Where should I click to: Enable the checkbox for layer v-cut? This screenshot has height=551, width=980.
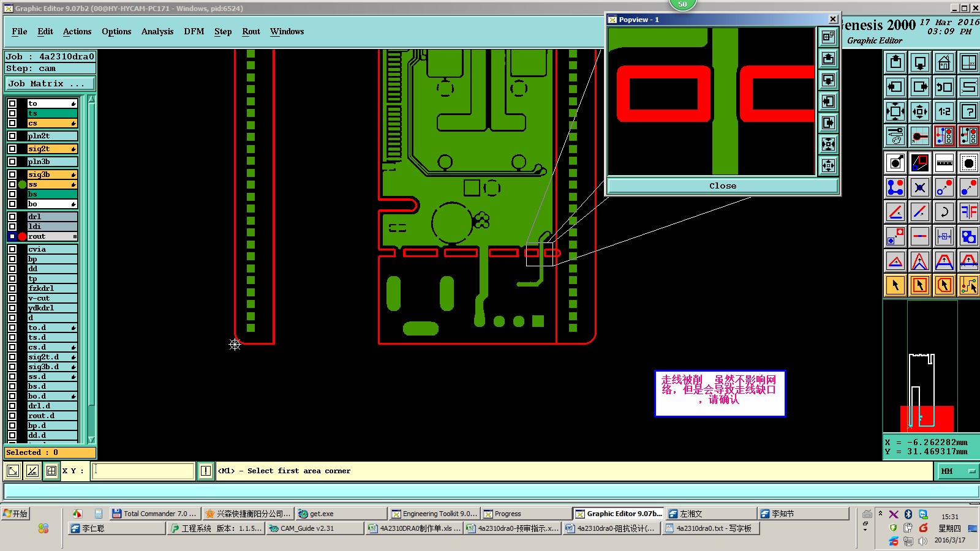tap(12, 298)
